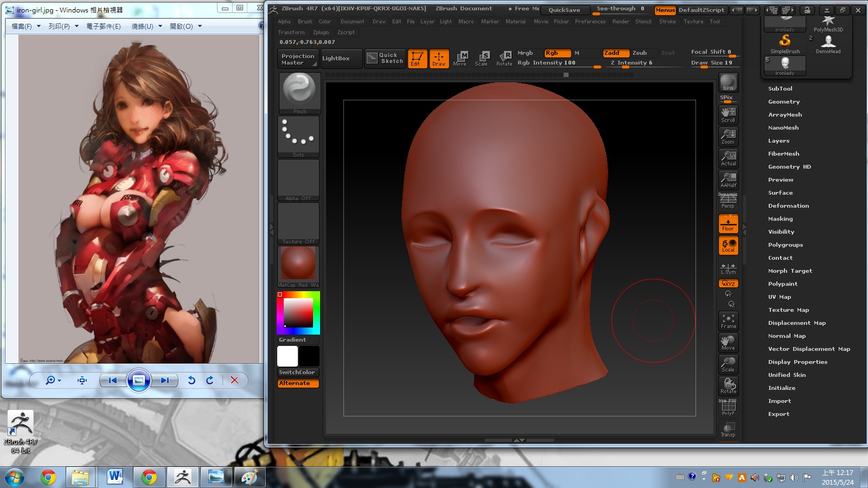This screenshot has width=868, height=488.
Task: Open the Stroke menu
Action: point(667,22)
